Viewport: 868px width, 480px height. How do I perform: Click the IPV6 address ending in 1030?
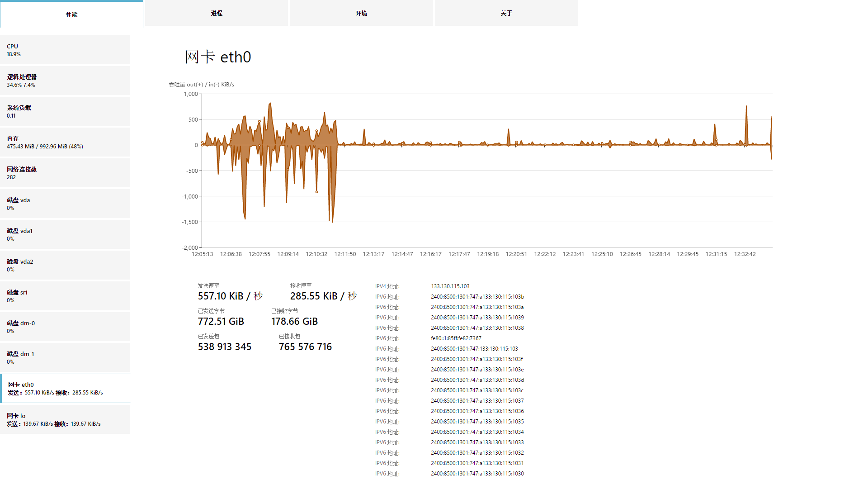(477, 474)
